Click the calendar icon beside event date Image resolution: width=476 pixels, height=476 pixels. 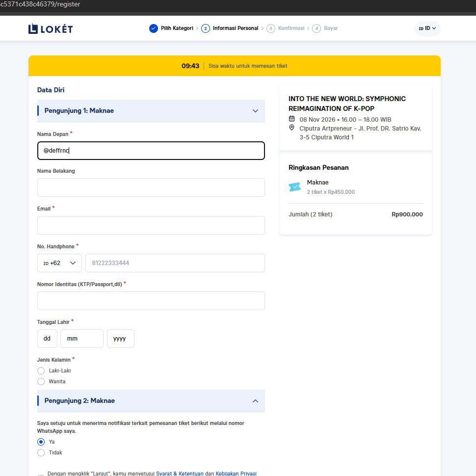pyautogui.click(x=291, y=119)
